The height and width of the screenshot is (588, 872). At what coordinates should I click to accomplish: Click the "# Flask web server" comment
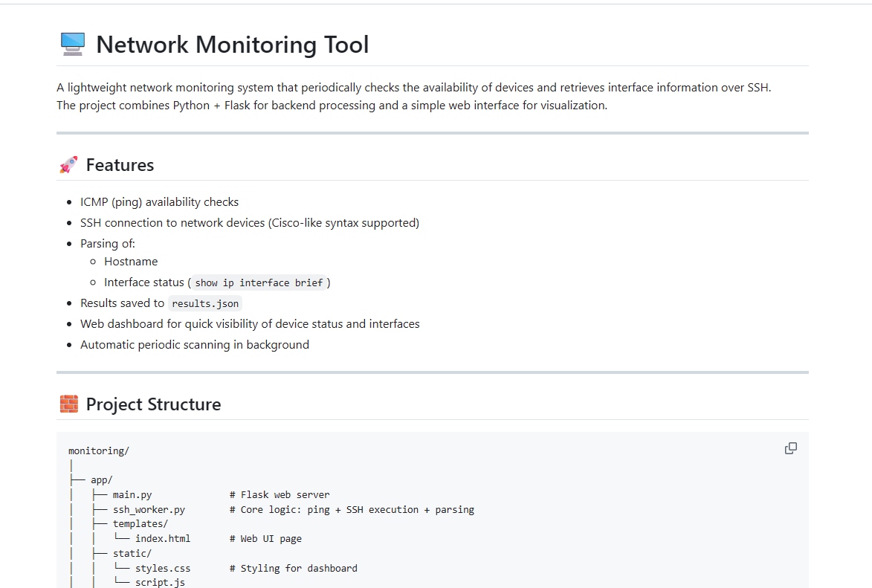[280, 494]
